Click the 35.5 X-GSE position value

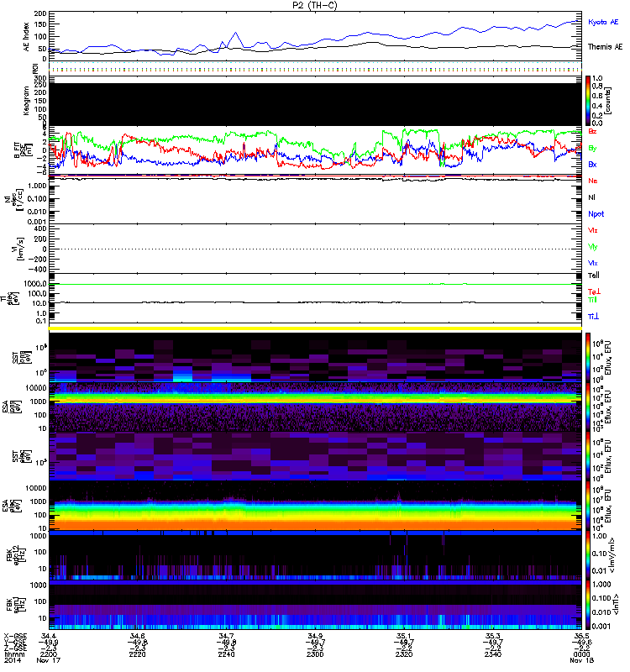tap(581, 636)
